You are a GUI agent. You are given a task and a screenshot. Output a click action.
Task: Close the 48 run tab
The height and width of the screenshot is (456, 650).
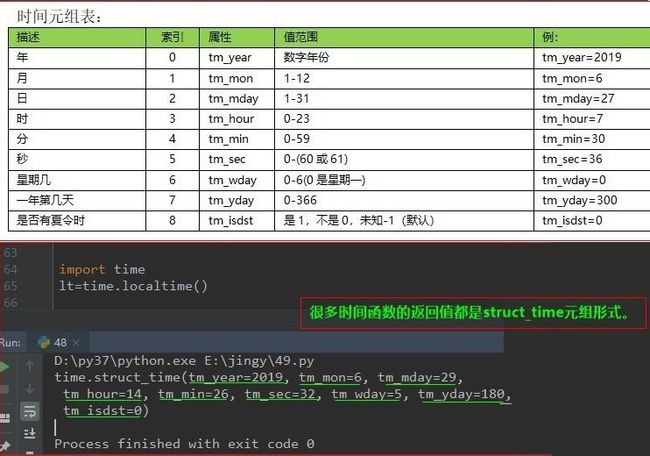click(76, 342)
